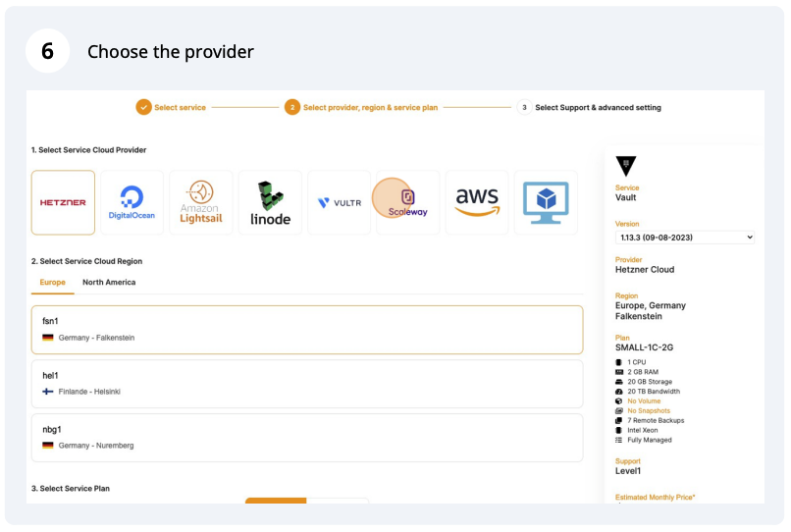The height and width of the screenshot is (532, 791).
Task: Select the nbg1 Nuremberg region option
Action: (307, 437)
